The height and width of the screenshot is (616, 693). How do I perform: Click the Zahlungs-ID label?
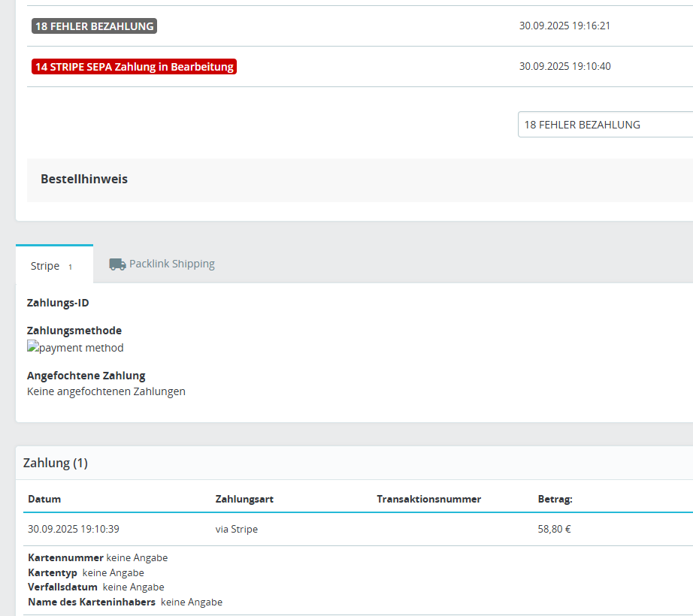point(58,303)
